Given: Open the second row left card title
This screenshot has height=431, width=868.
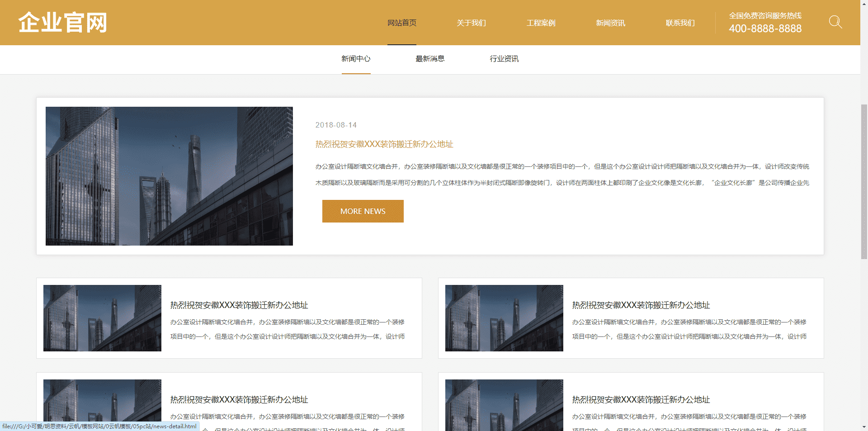Looking at the screenshot, I should (239, 400).
